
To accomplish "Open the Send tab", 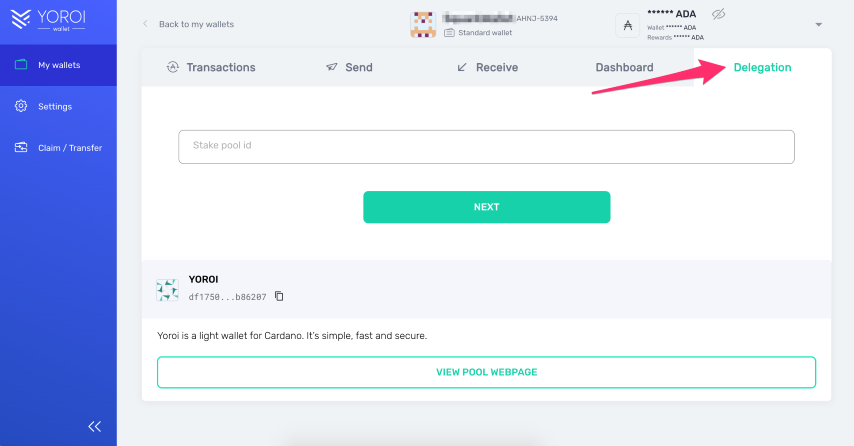I will pos(349,68).
